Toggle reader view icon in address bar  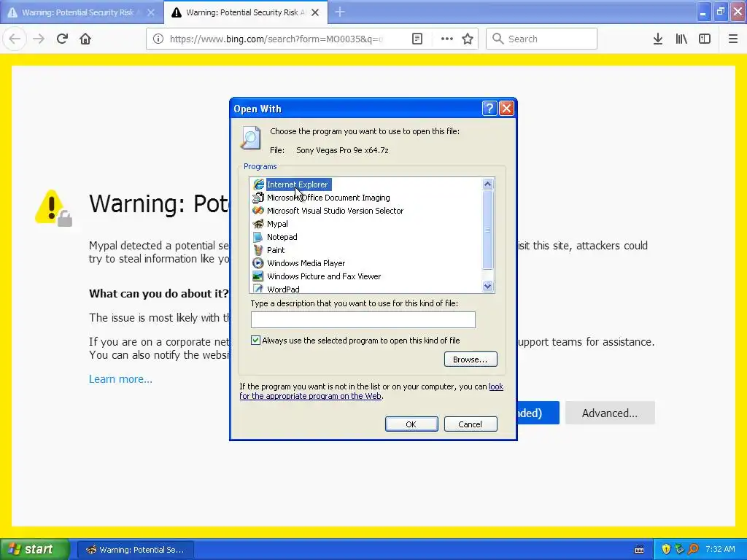(x=417, y=39)
